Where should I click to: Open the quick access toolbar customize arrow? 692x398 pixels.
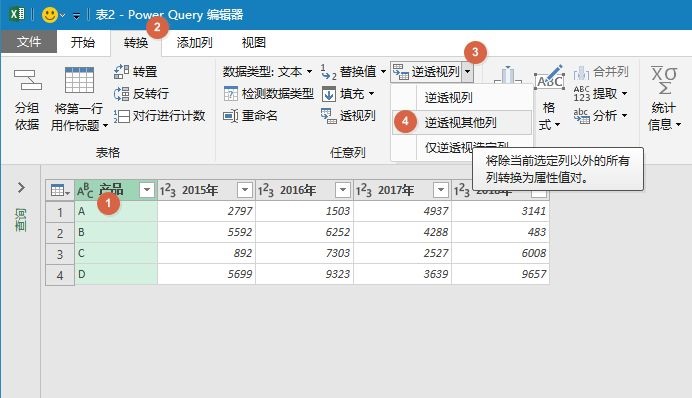tap(76, 16)
